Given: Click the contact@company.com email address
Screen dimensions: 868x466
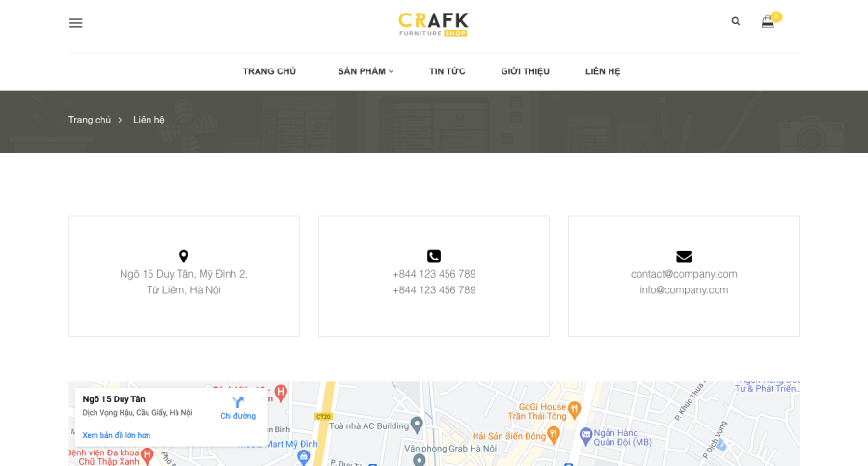Looking at the screenshot, I should (x=684, y=274).
